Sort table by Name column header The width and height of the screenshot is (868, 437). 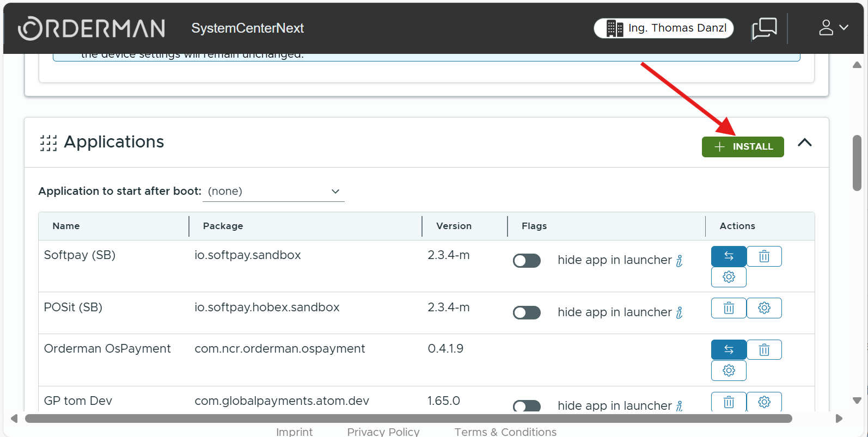pos(66,226)
